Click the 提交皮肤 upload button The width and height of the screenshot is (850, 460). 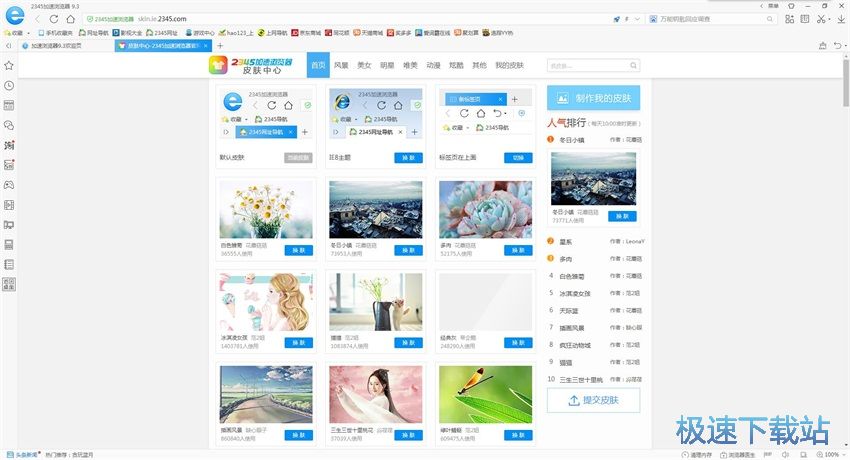pyautogui.click(x=594, y=400)
